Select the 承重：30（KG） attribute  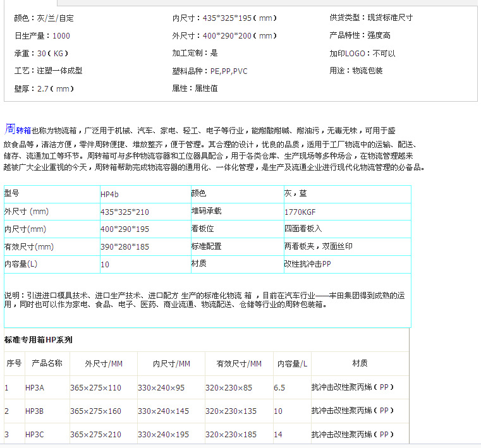pyautogui.click(x=42, y=54)
